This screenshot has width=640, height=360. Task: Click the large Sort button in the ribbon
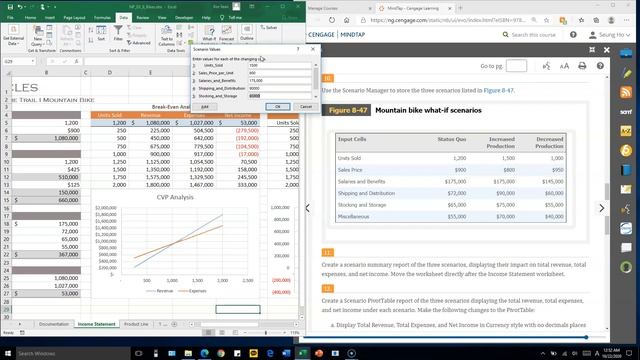click(101, 33)
